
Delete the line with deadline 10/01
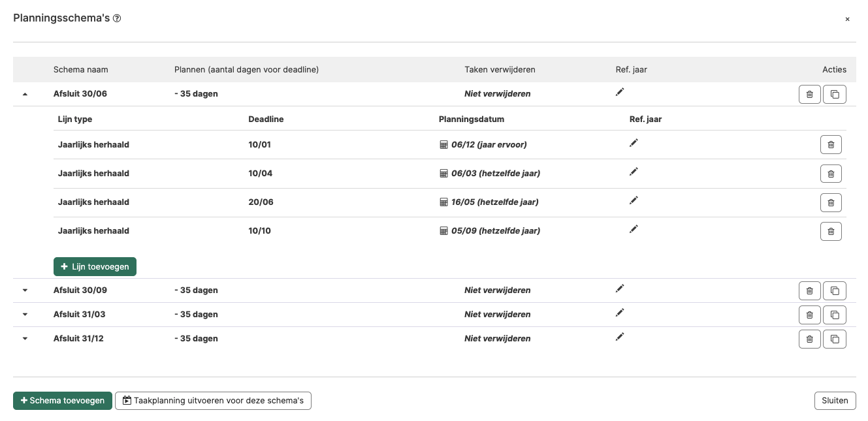(x=831, y=145)
